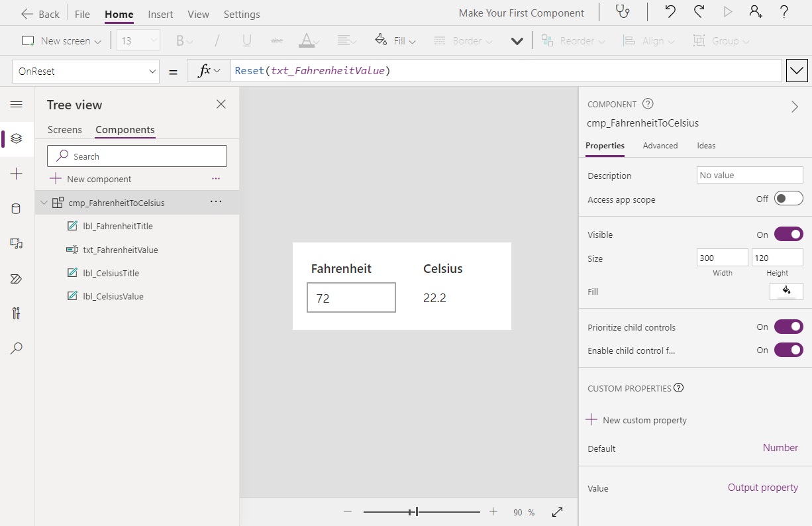Open the Fill color swatch
This screenshot has width=812, height=526.
click(x=786, y=291)
